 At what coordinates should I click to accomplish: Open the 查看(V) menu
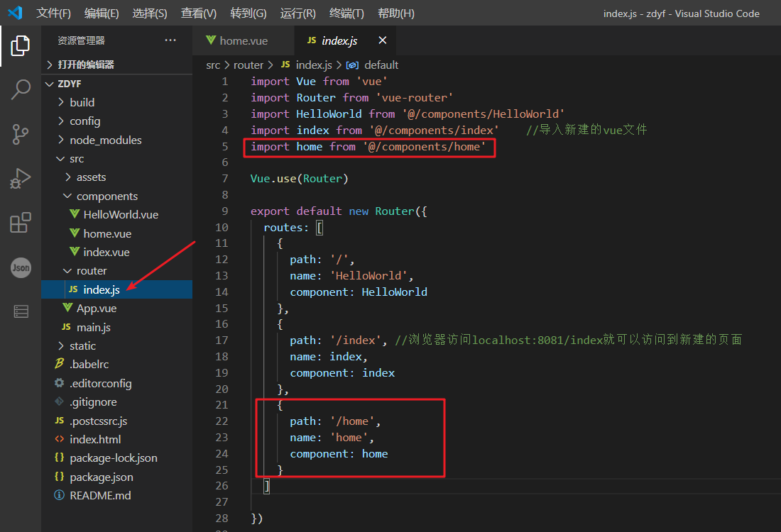click(199, 13)
